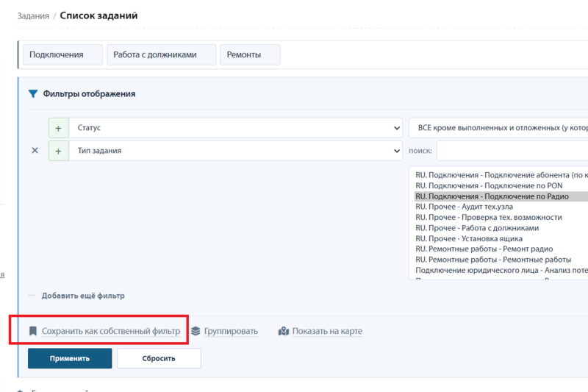Select Проверка тех. возможности option
Viewport: 588px width, 392px height.
click(x=501, y=217)
